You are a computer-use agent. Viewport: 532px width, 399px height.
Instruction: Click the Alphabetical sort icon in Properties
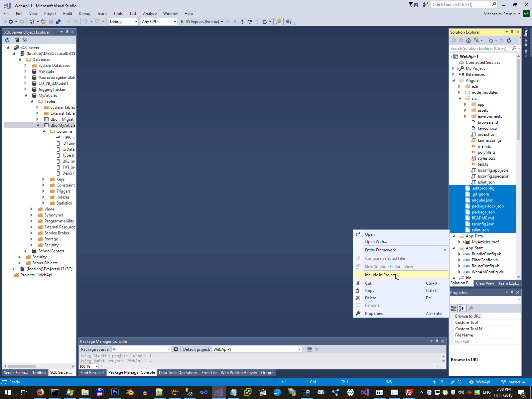point(461,308)
